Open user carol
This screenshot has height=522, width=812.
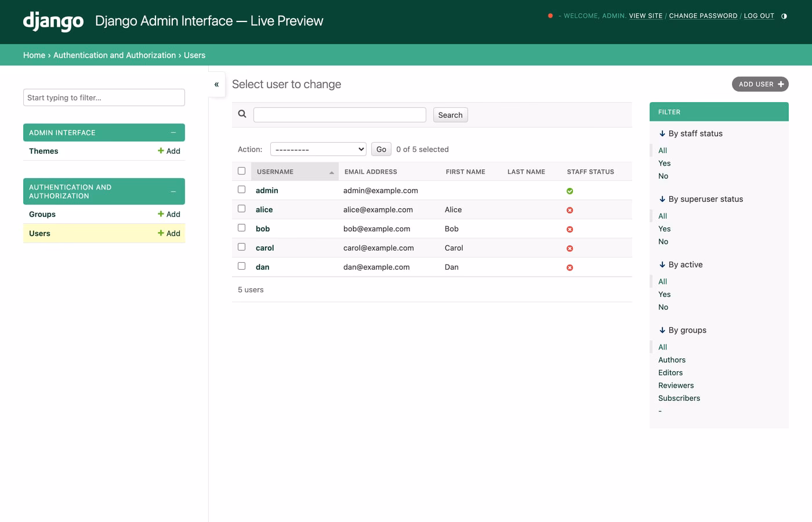[x=264, y=248]
